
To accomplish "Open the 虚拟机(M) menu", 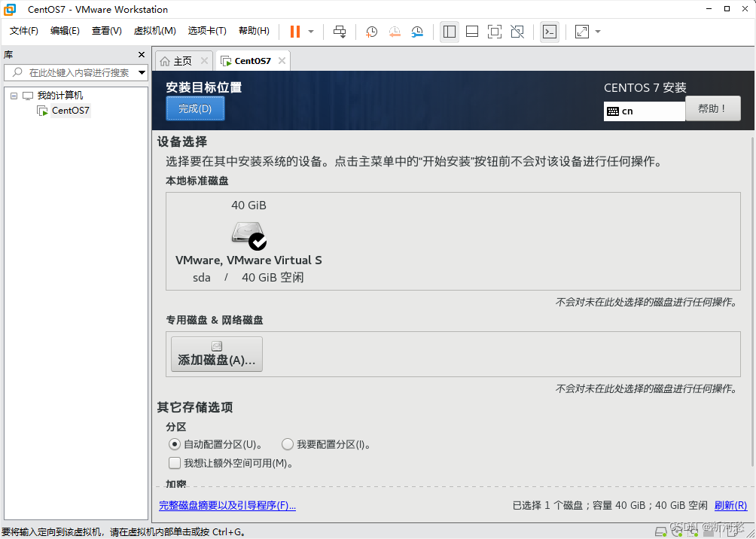I will (154, 31).
